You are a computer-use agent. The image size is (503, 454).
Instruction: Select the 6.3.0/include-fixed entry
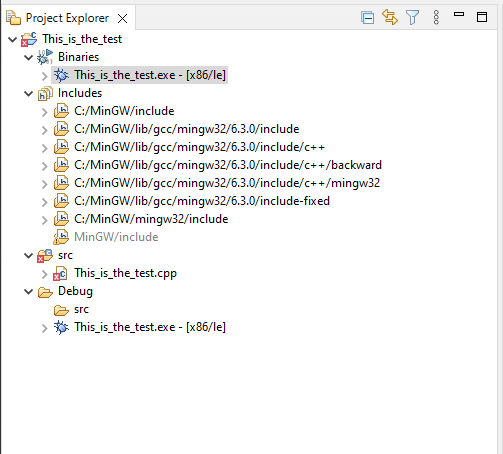click(202, 201)
